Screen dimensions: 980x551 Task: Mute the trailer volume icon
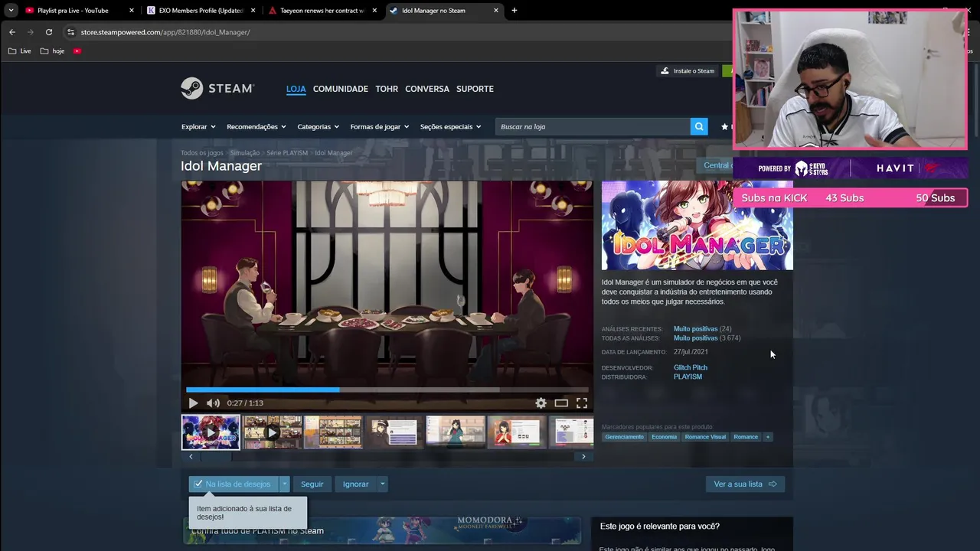tap(213, 403)
